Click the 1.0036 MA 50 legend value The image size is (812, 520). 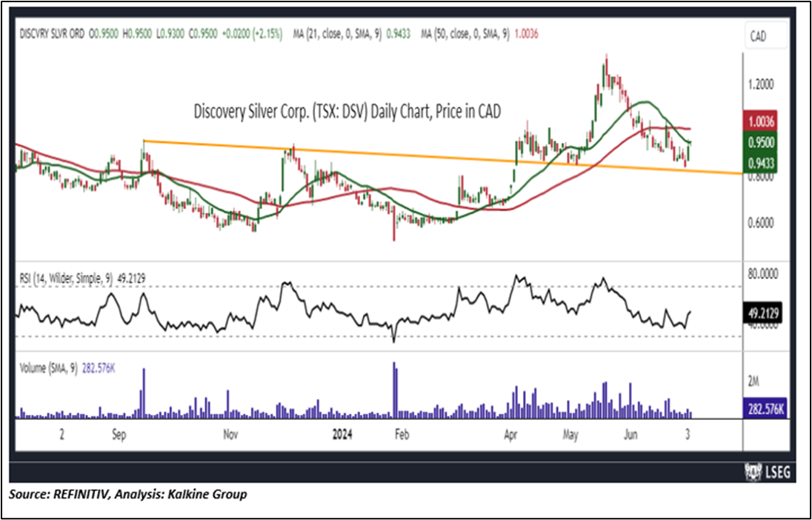coord(526,35)
